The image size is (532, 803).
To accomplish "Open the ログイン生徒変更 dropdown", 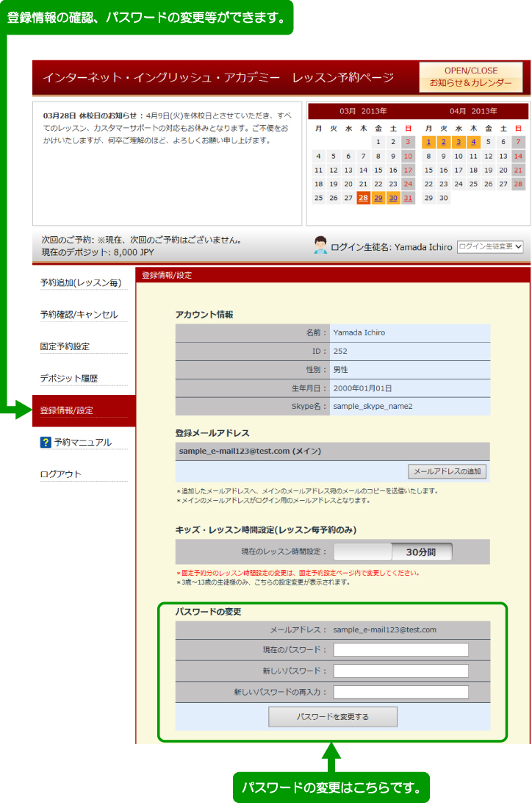I will [x=490, y=246].
